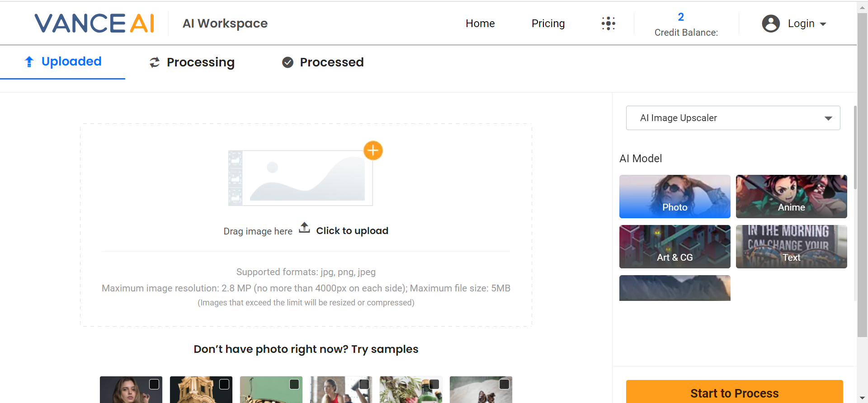Viewport: 868px width, 403px height.
Task: Click the user avatar icon
Action: coord(770,23)
